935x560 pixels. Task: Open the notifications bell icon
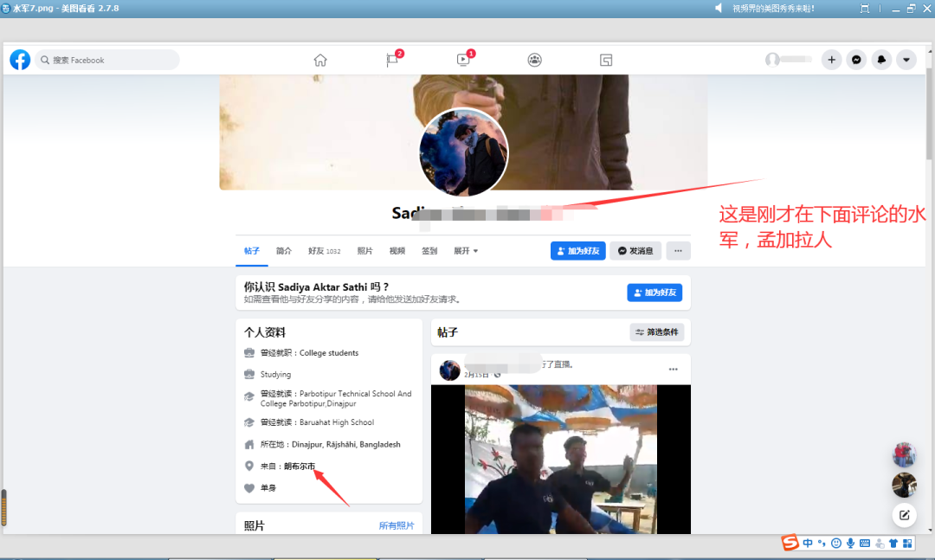[x=881, y=60]
